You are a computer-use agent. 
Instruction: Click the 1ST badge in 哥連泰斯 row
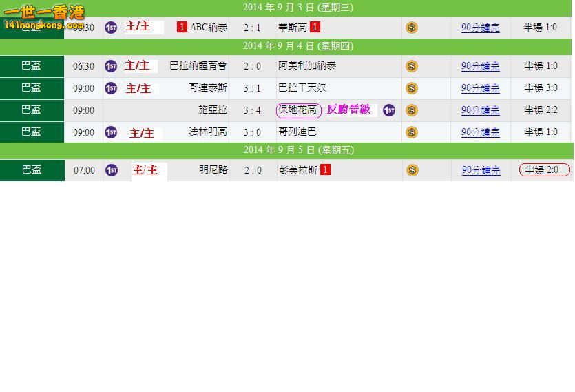pos(111,88)
